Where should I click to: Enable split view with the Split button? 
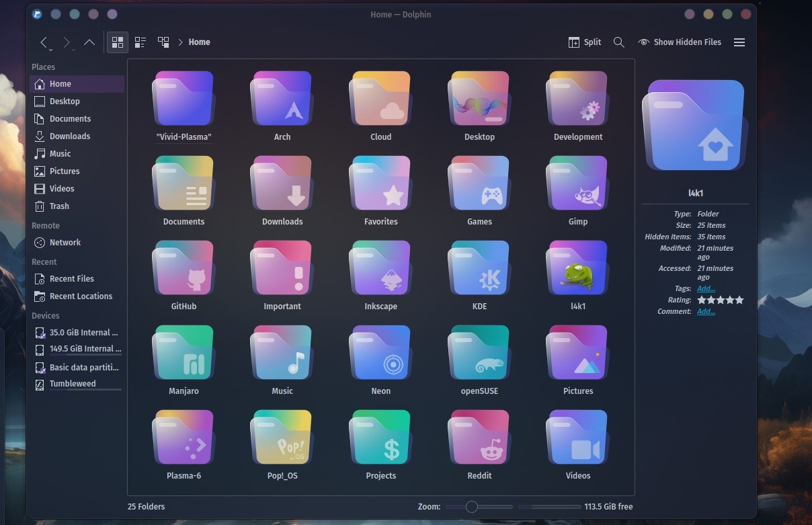(584, 42)
